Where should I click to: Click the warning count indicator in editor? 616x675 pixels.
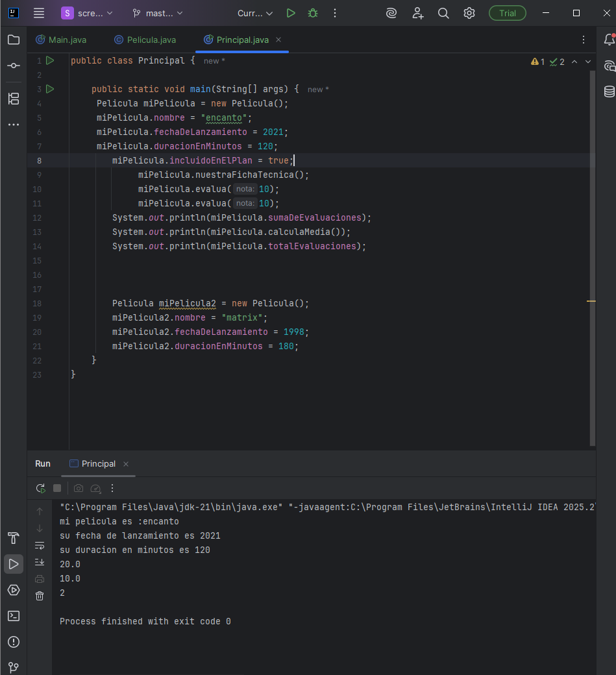[x=537, y=62]
